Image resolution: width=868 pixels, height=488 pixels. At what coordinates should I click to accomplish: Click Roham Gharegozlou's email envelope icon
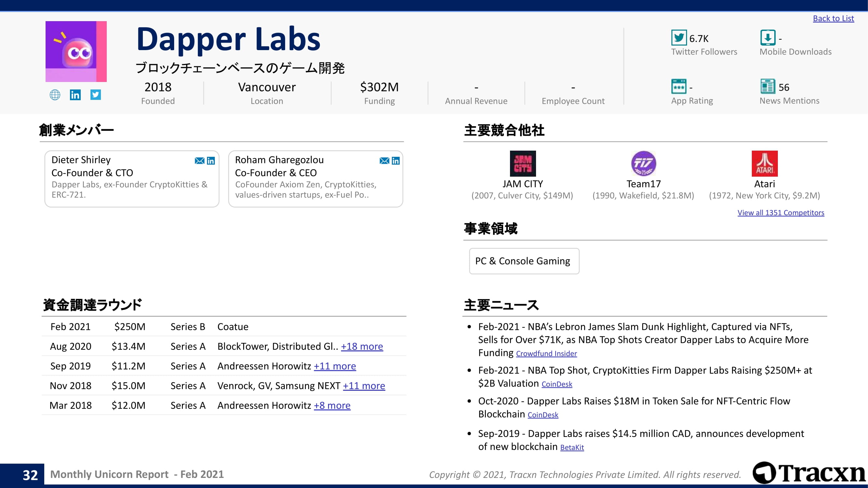coord(384,161)
